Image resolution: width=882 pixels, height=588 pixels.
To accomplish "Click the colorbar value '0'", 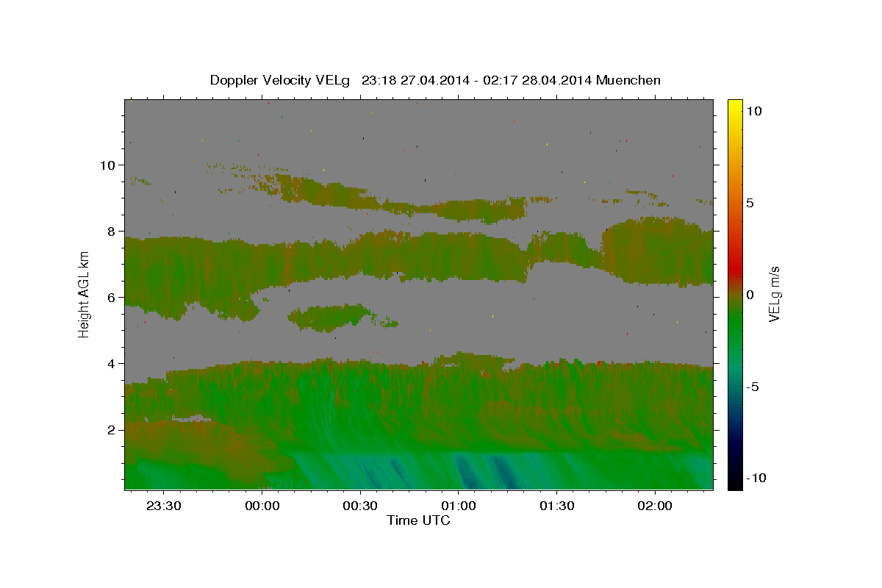I will click(750, 295).
